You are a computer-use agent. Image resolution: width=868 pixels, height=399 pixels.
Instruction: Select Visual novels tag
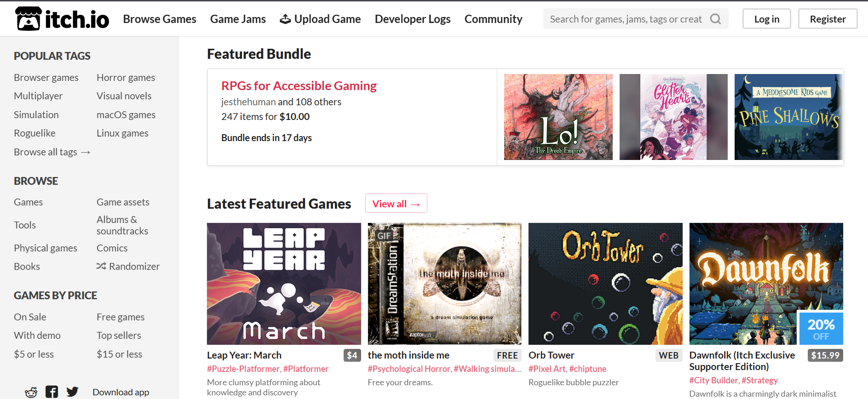(124, 96)
